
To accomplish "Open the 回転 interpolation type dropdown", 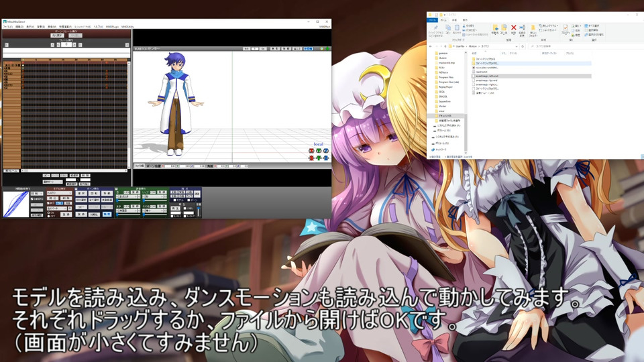I will point(37,194).
